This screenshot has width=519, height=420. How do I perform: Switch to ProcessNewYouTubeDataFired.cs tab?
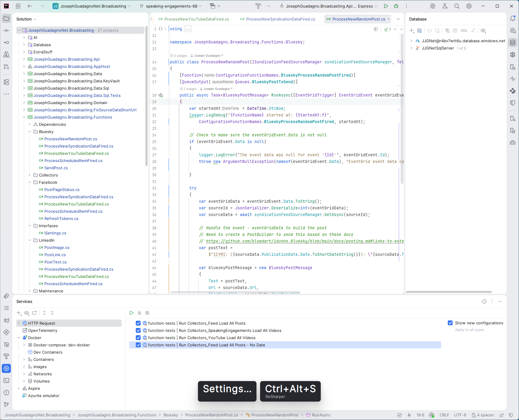[x=196, y=19]
